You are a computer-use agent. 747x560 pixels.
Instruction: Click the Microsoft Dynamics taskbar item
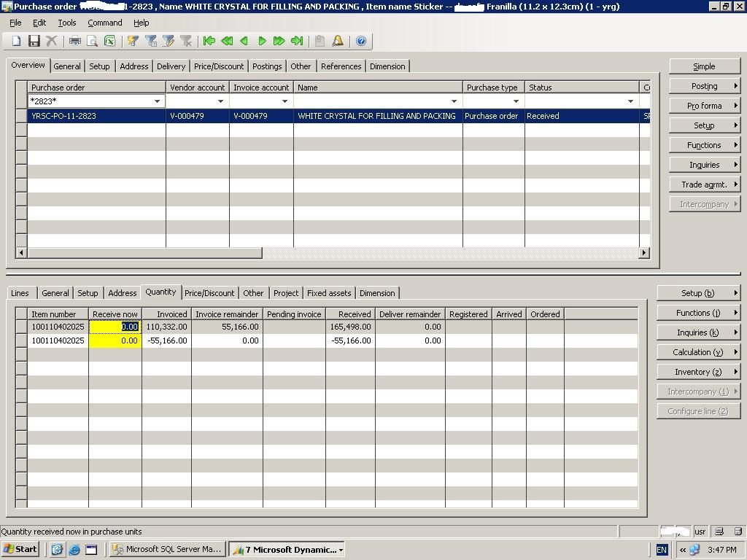tap(287, 550)
